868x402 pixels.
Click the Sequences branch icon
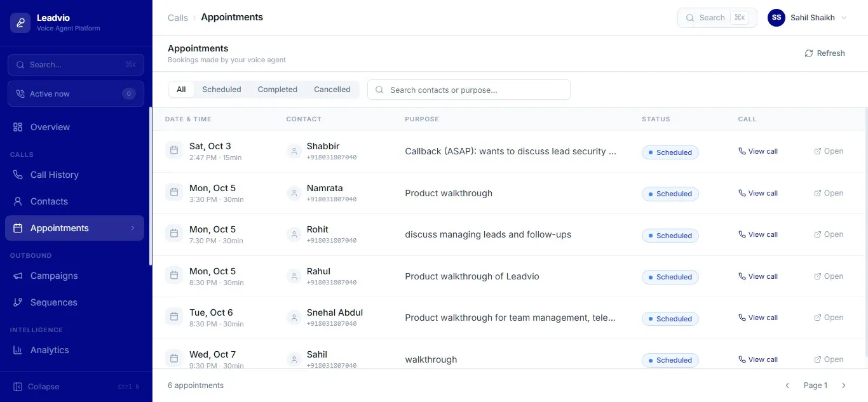[18, 302]
